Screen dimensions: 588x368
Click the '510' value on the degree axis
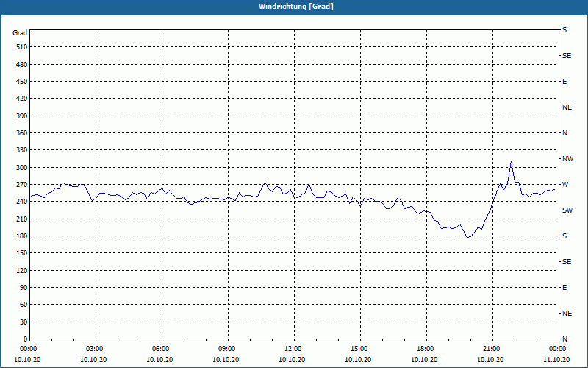click(22, 47)
